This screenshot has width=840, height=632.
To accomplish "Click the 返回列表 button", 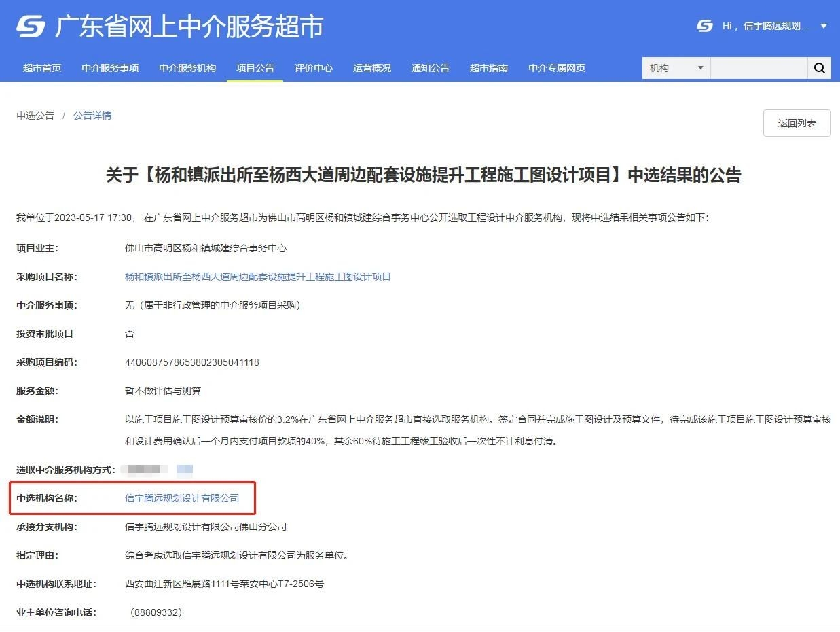I will coord(797,123).
